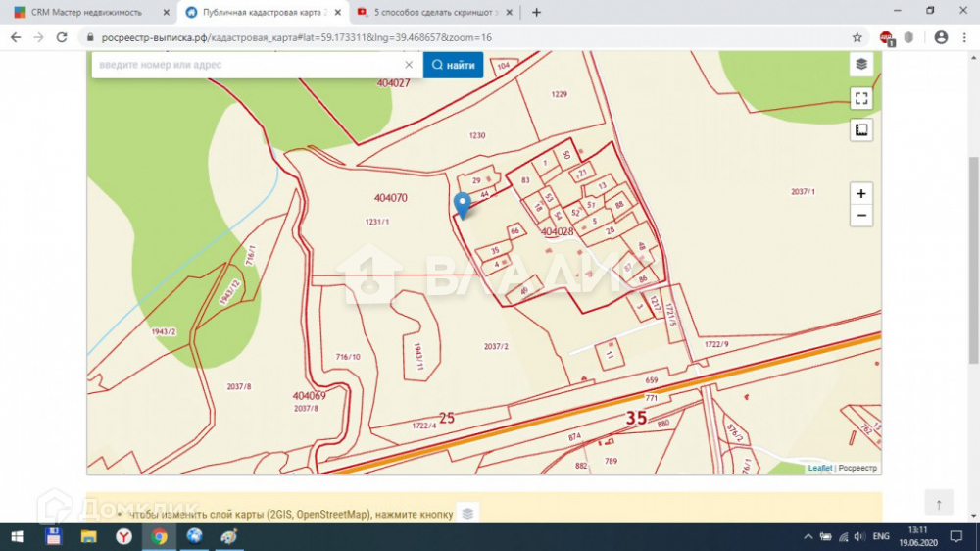Show hidden system tray icons

pyautogui.click(x=808, y=537)
